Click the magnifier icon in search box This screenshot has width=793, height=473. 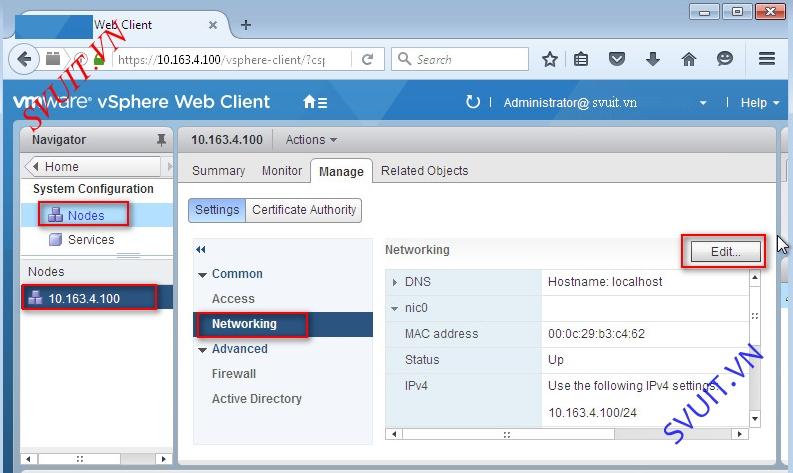click(x=404, y=59)
